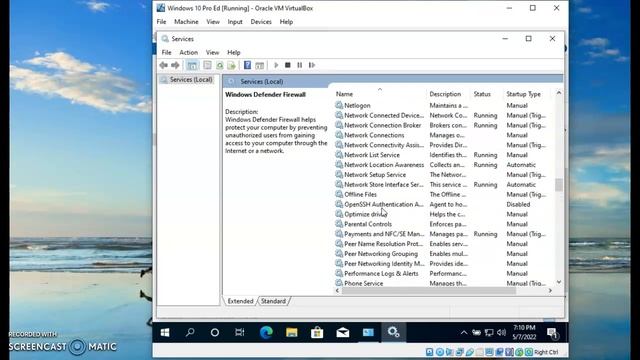Image resolution: width=640 pixels, height=360 pixels.
Task: Select OpenSSH Authentication Agent service
Action: point(442,204)
